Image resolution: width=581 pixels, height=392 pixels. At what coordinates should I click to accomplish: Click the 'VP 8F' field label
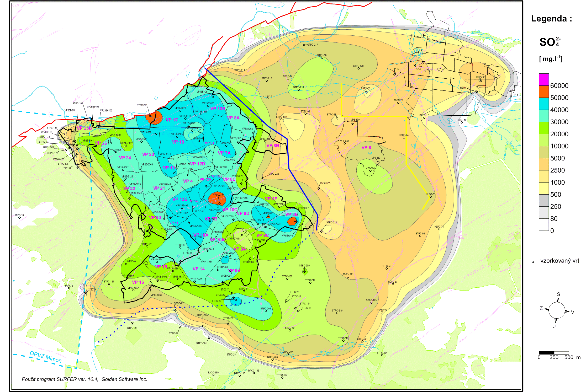271,199
